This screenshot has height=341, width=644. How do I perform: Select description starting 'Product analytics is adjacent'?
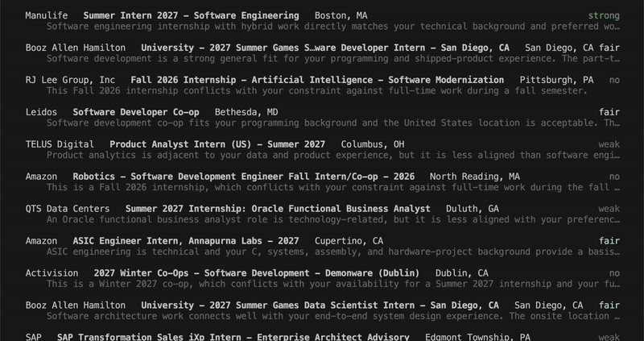[333, 155]
